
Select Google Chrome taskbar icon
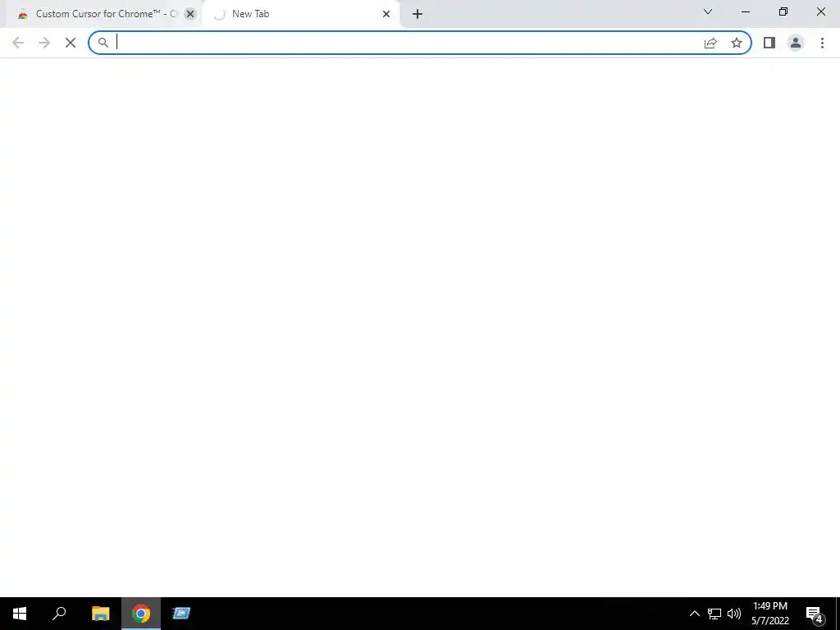pyautogui.click(x=141, y=614)
